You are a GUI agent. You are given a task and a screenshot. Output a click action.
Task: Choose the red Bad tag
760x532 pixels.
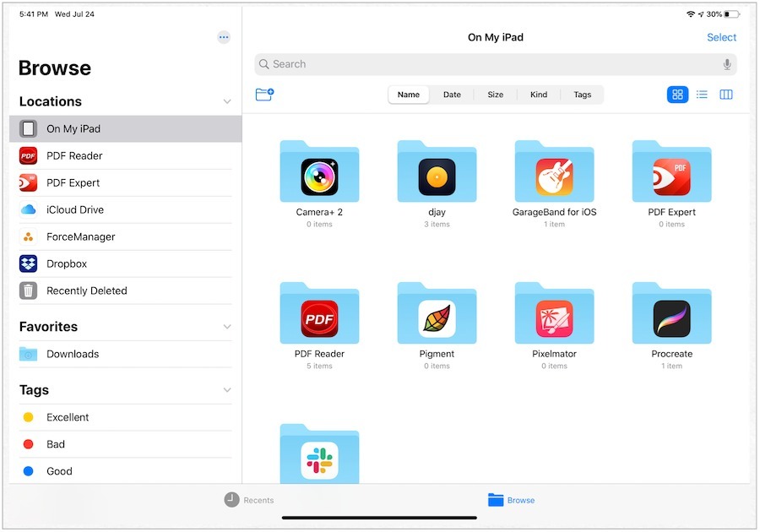click(56, 444)
